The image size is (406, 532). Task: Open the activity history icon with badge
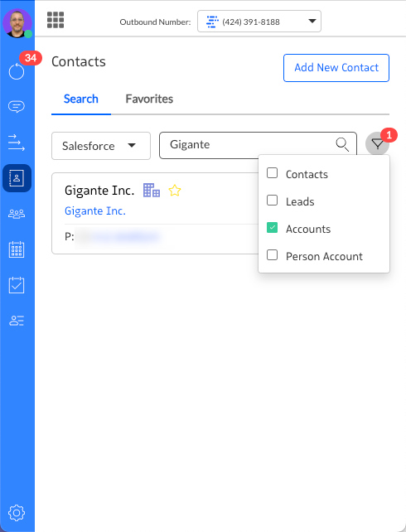tap(17, 71)
